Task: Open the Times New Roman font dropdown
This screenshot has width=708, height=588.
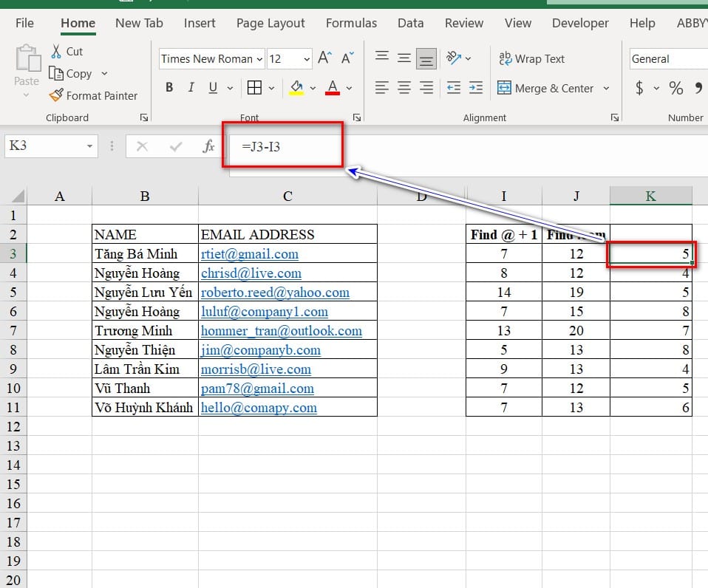Action: click(x=259, y=59)
